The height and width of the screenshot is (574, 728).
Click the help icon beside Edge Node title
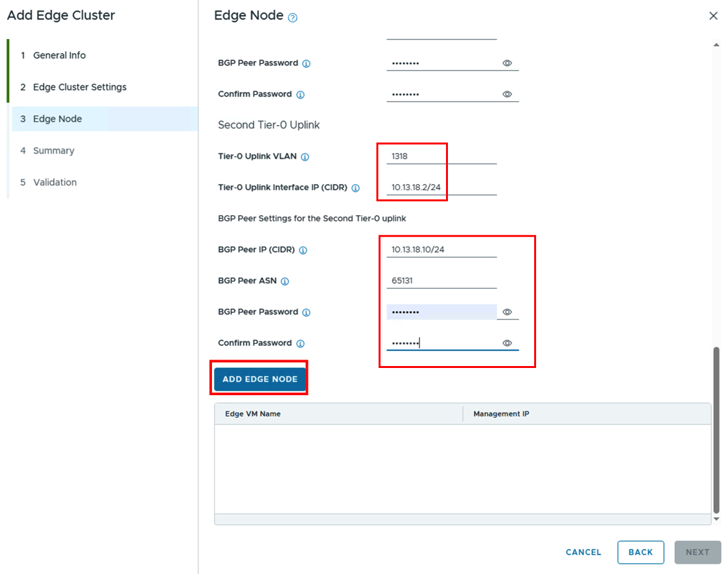click(x=292, y=18)
